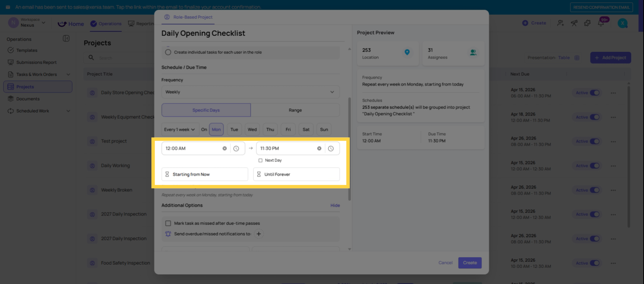The image size is (644, 284).
Task: Click Resend Confirmation Email button
Action: (x=601, y=7)
